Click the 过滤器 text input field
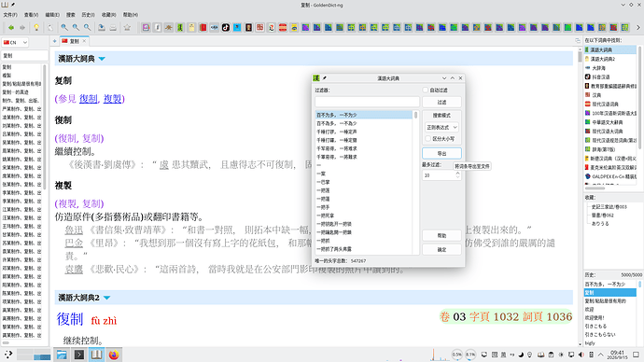Screen dimensions: 644x362 367,103
